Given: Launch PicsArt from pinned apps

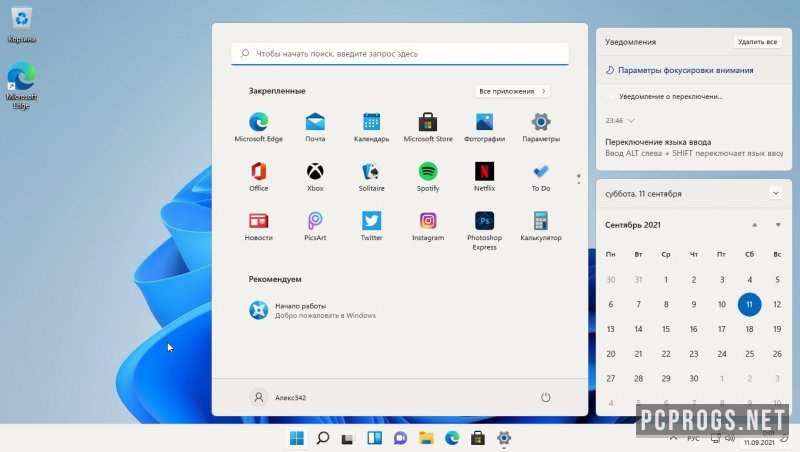Looking at the screenshot, I should coord(315,226).
